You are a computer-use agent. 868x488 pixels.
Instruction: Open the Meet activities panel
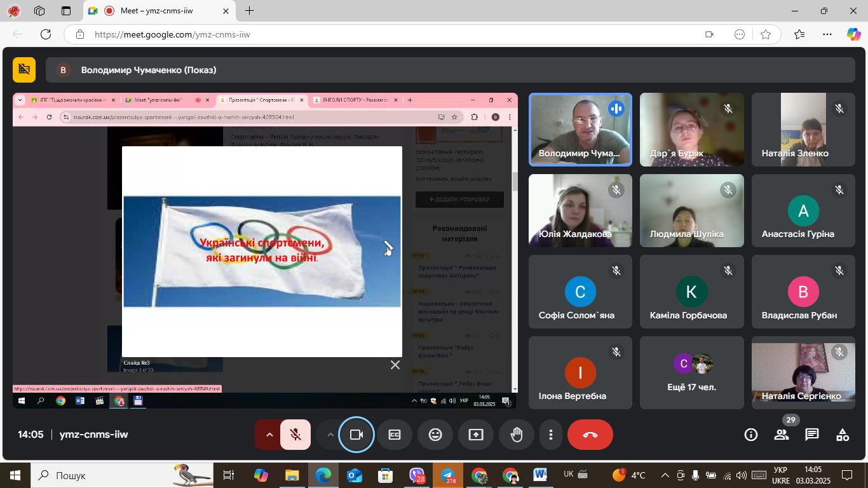[x=843, y=435]
